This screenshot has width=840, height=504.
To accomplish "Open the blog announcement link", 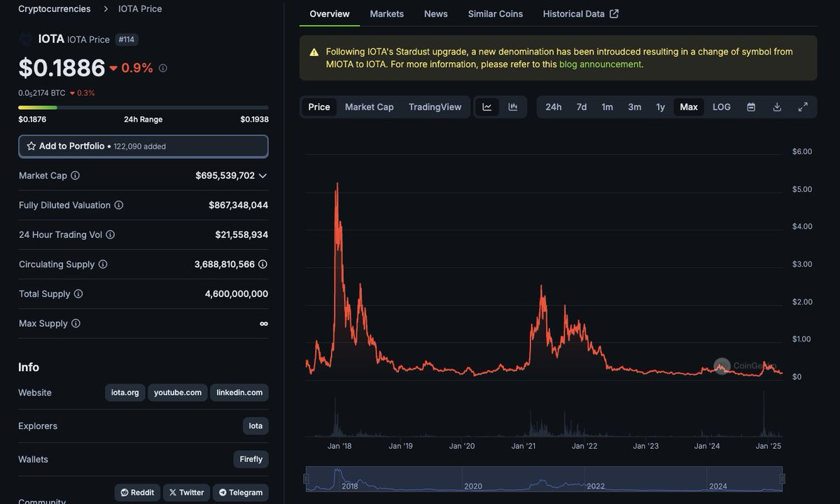I will click(600, 64).
